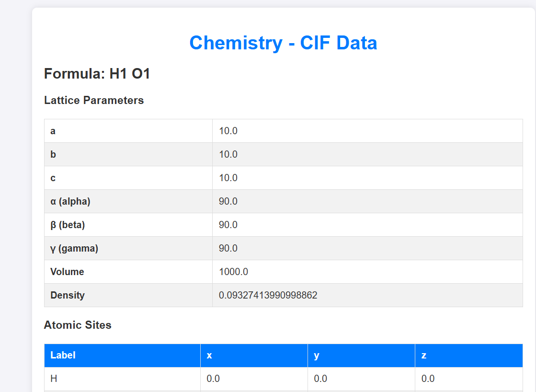The width and height of the screenshot is (536, 392).
Task: Click the x column header
Action: click(209, 355)
